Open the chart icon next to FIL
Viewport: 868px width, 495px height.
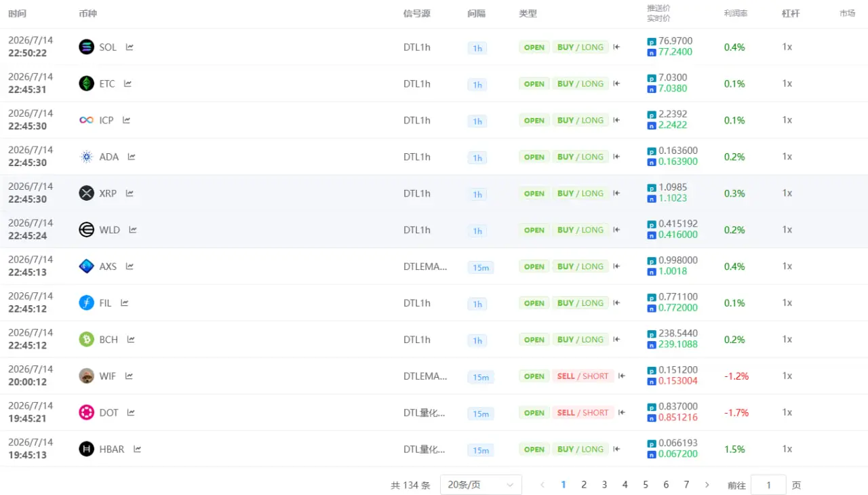pos(125,303)
